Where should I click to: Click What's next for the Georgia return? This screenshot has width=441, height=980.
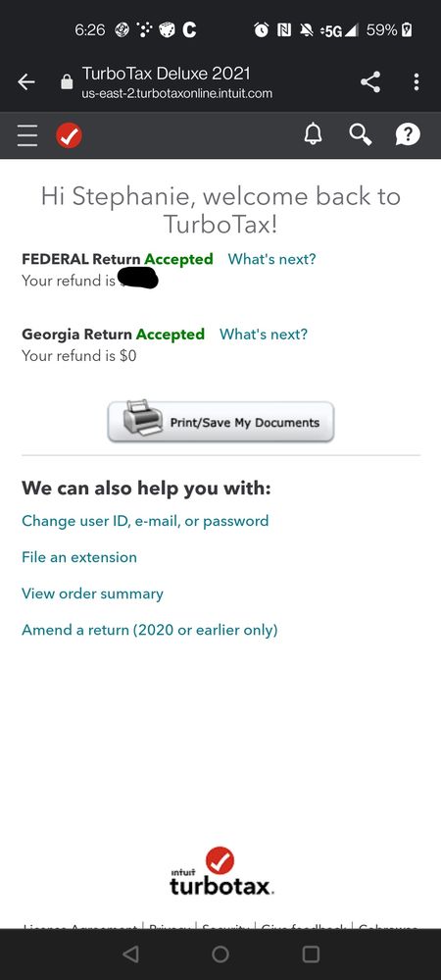(264, 334)
